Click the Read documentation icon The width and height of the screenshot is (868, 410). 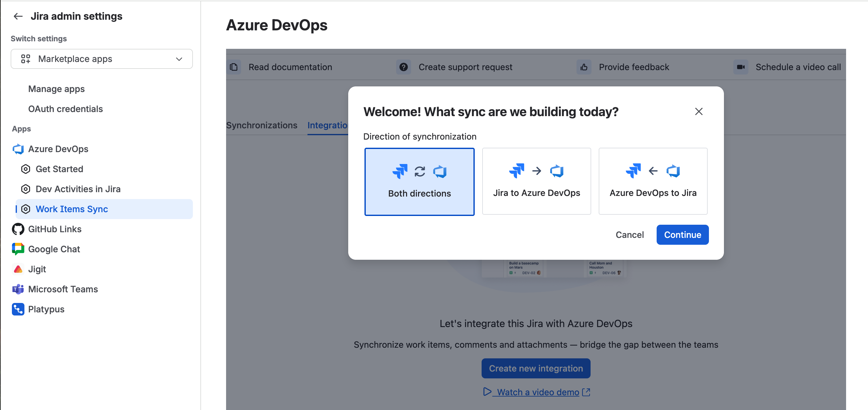(234, 67)
